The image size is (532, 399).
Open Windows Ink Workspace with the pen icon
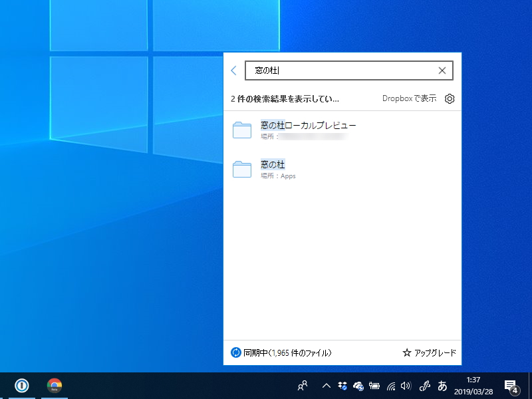pos(424,386)
